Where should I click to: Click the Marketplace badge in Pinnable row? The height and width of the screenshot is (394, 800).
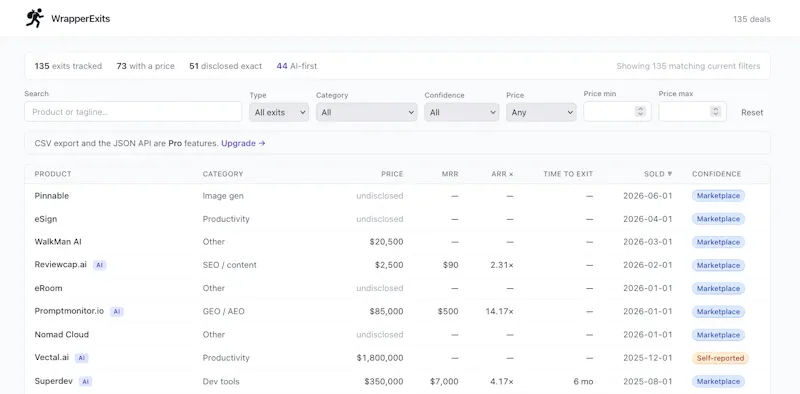718,196
